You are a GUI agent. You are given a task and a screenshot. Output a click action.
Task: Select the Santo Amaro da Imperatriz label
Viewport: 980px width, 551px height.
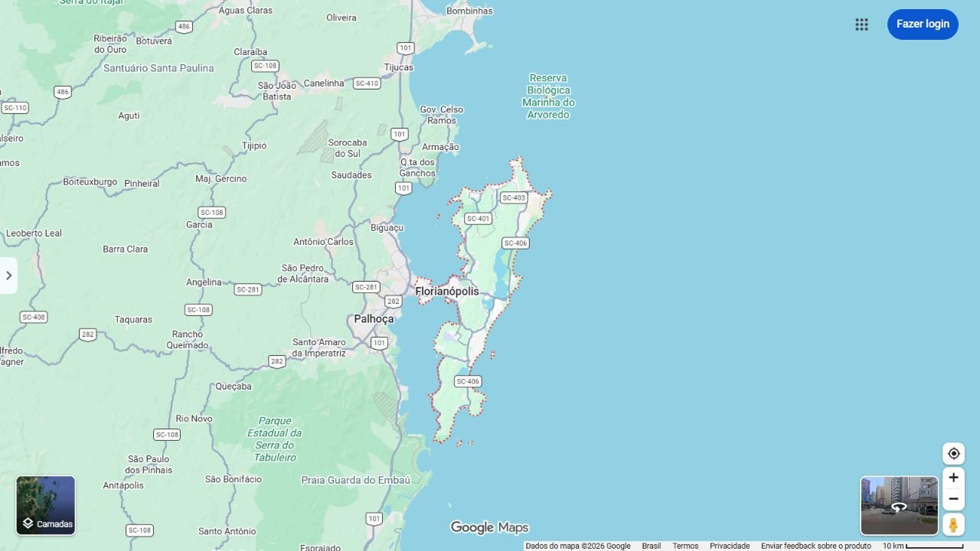(319, 347)
